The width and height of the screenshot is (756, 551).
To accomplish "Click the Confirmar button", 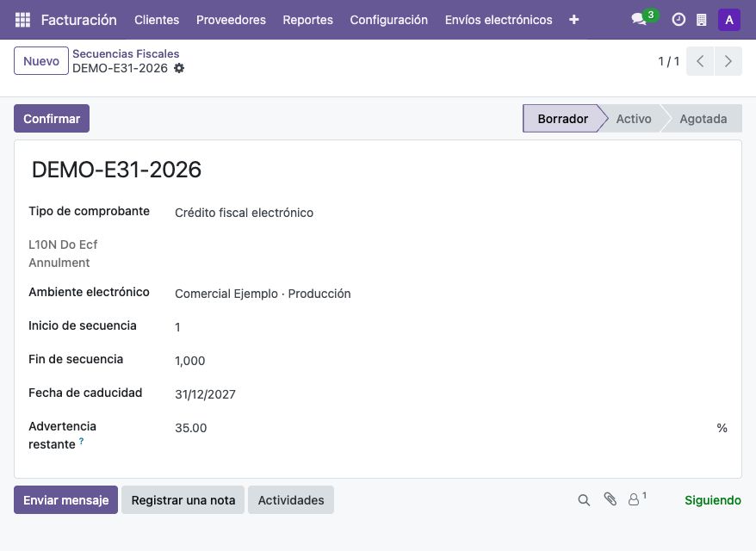I will click(52, 119).
